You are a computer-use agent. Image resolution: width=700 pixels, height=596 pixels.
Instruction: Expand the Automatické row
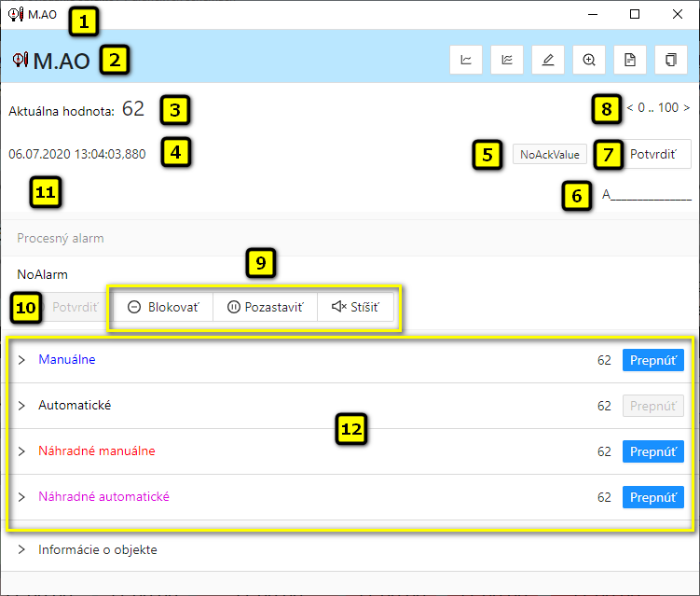22,406
